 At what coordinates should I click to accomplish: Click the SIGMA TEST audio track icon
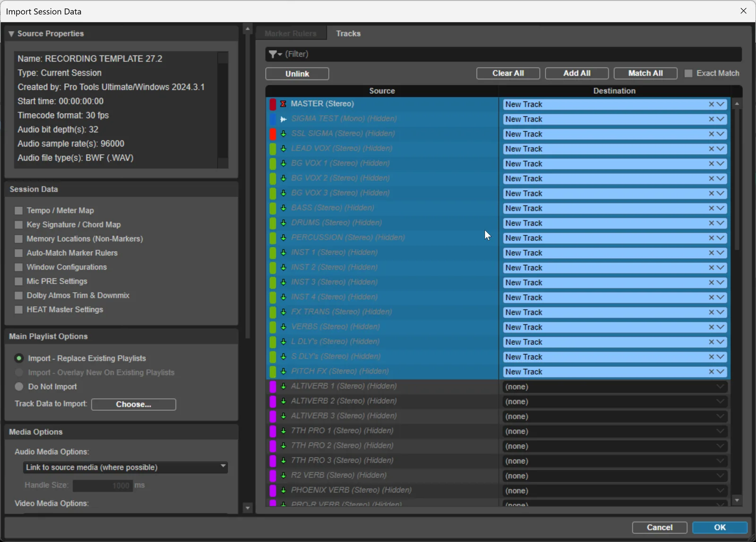click(283, 119)
